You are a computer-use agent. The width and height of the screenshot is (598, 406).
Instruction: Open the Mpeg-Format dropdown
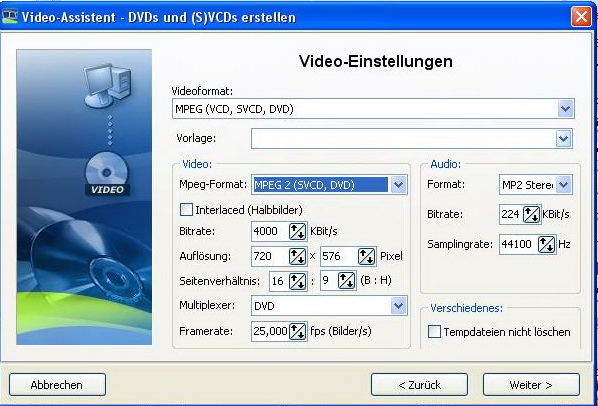(398, 185)
